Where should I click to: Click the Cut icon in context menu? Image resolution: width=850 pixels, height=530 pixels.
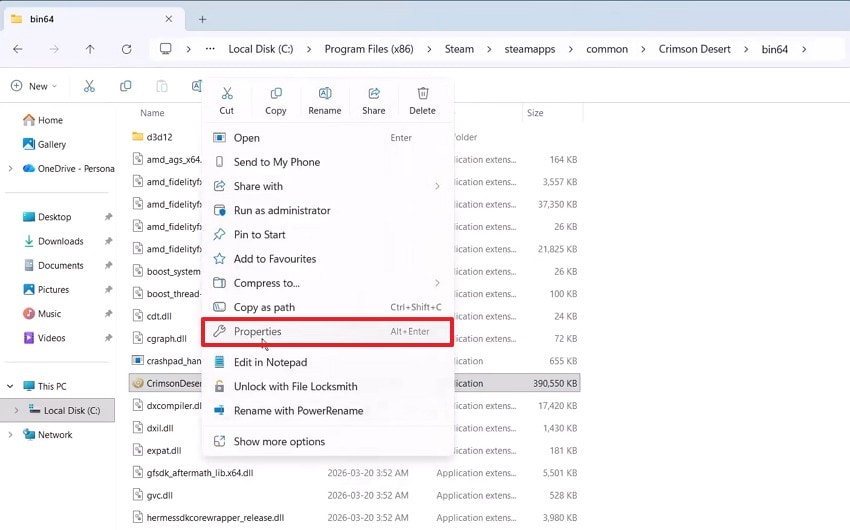227,93
